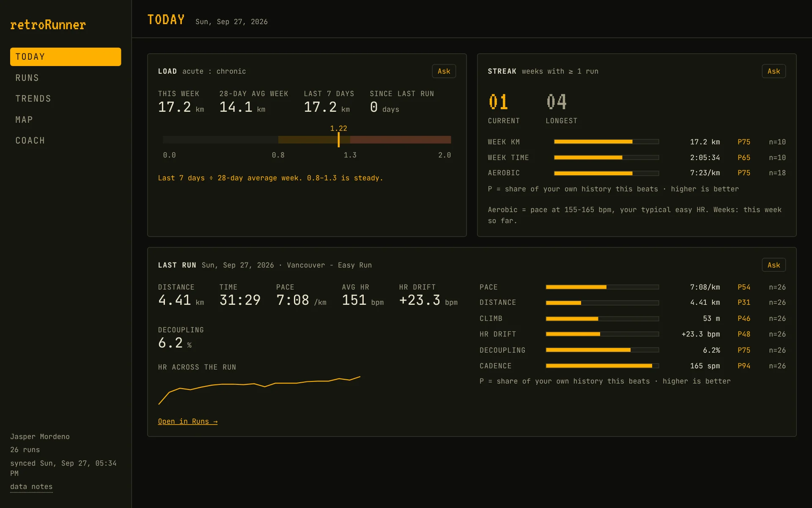Click the HR across the run chart

coord(259,390)
